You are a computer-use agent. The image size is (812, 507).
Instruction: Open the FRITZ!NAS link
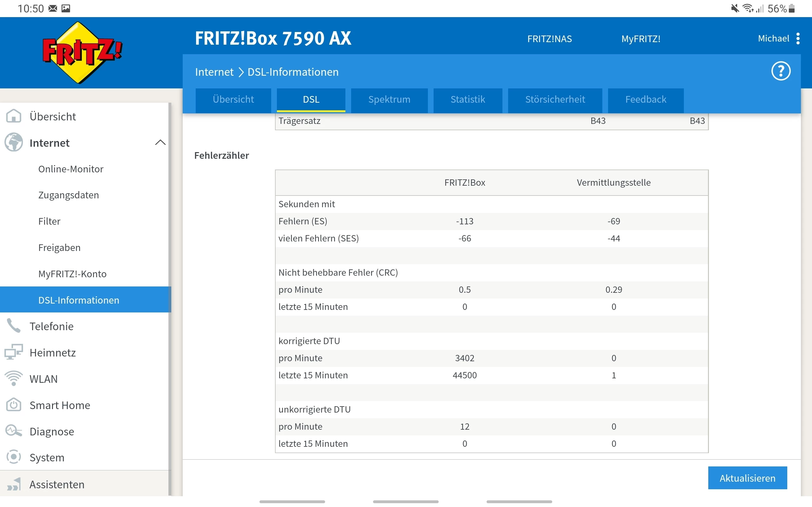pos(549,39)
